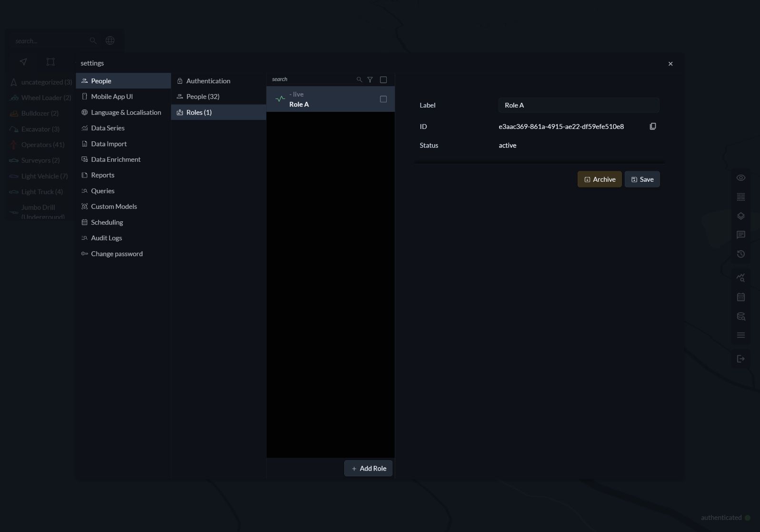Screen dimensions: 760x532
Task: Focus the roles list search field
Action: 312,79
